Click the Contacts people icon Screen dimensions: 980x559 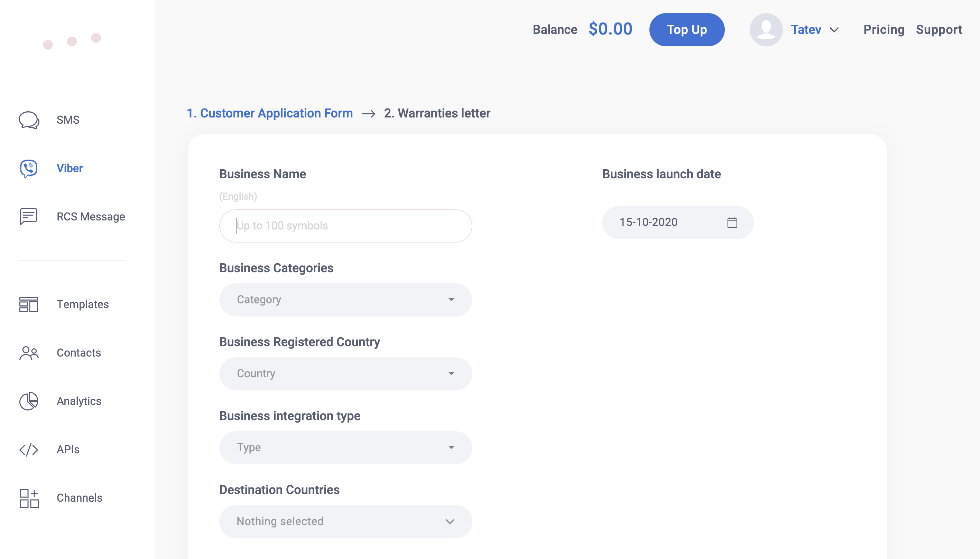[x=29, y=353]
